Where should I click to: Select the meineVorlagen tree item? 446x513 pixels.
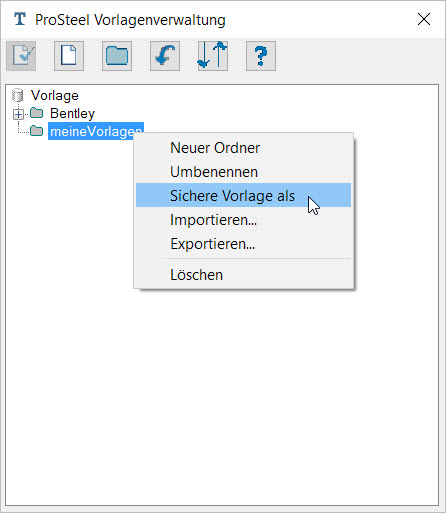point(96,131)
